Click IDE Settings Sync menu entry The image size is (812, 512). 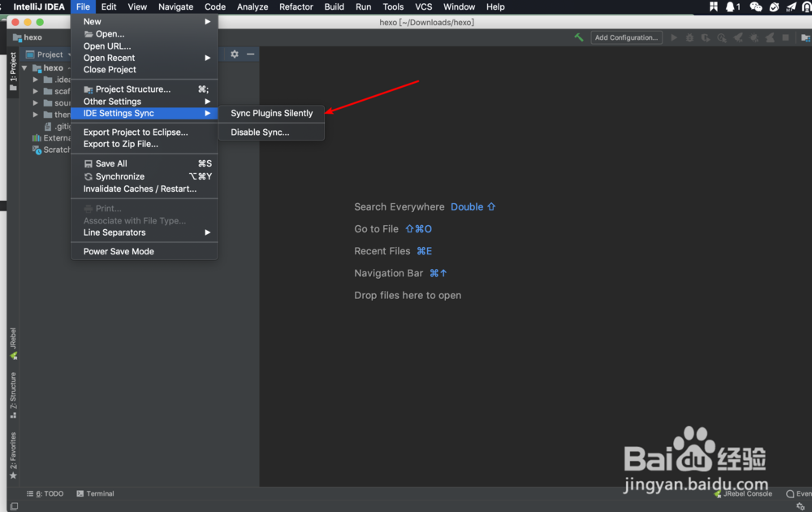pos(144,113)
